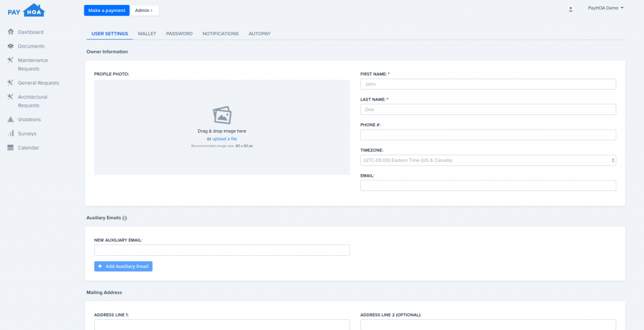The image size is (644, 330).
Task: Click the New Auxiliary Email input field
Action: 221,250
